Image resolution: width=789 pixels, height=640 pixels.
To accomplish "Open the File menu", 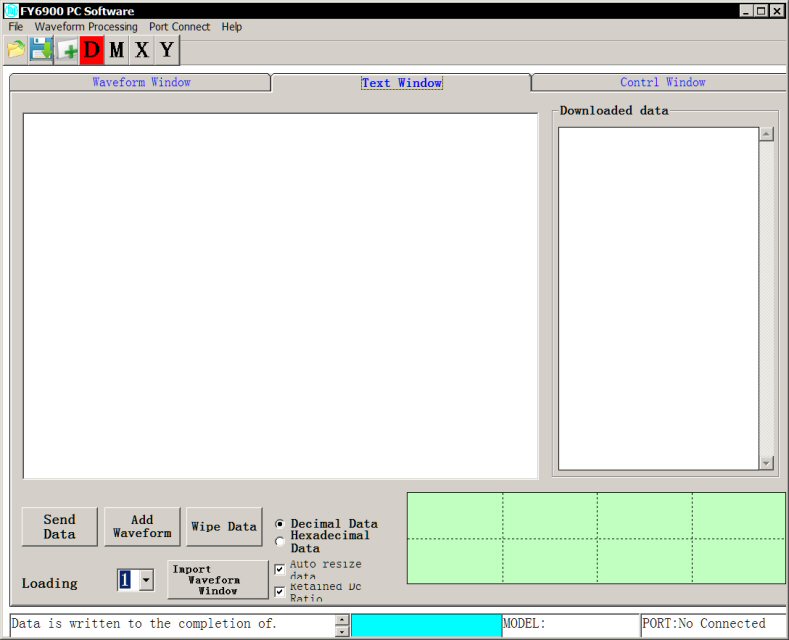I will pos(16,27).
